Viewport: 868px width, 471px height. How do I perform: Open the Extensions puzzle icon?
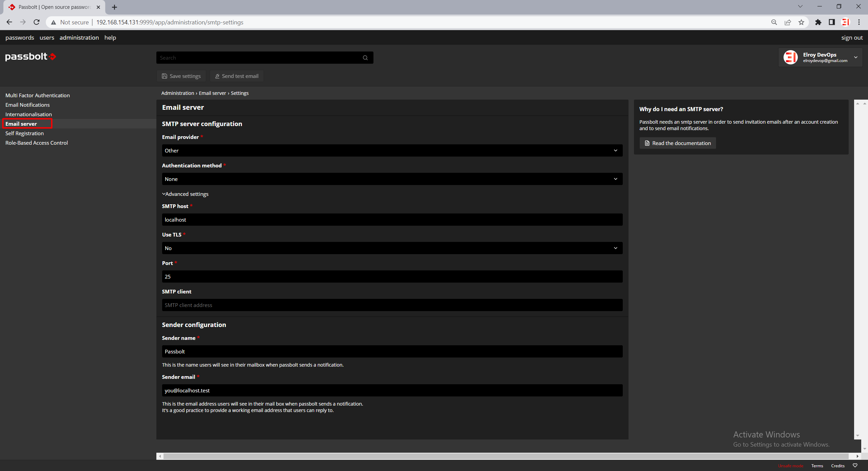coord(818,22)
